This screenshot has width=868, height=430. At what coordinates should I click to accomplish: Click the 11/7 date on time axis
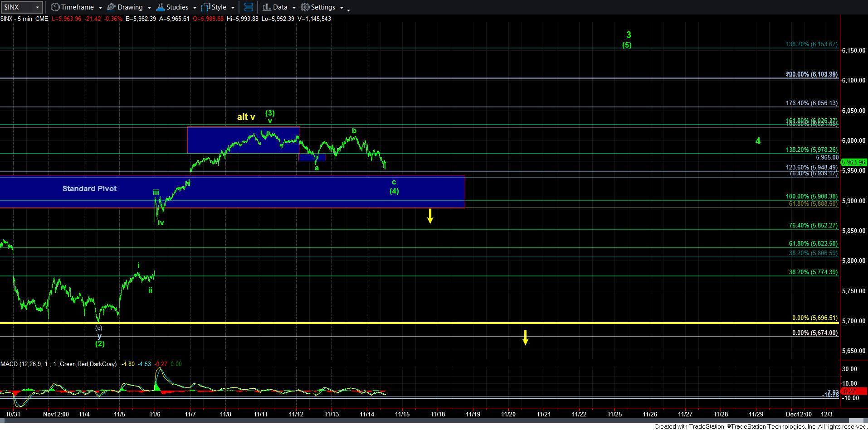(x=190, y=414)
